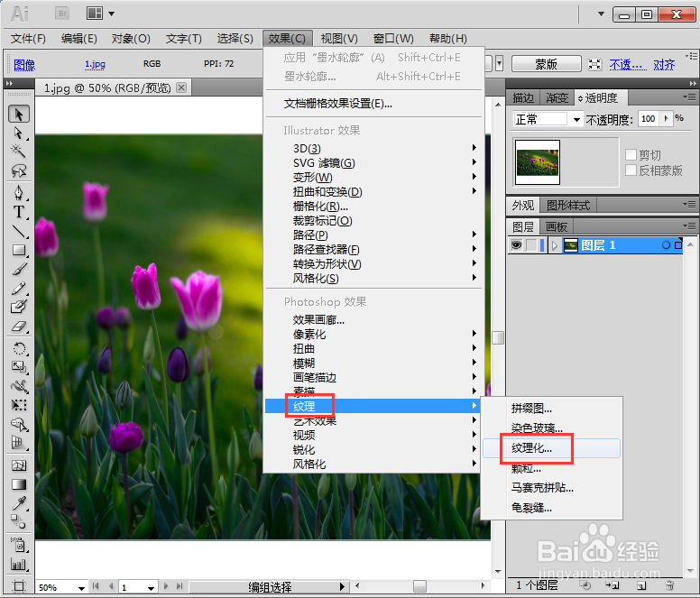The image size is (700, 598).
Task: Select the Lasso tool
Action: (19, 170)
